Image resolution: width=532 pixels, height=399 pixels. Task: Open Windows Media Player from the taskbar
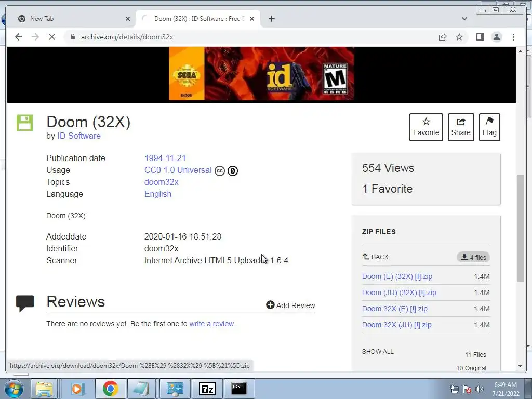[x=77, y=389]
